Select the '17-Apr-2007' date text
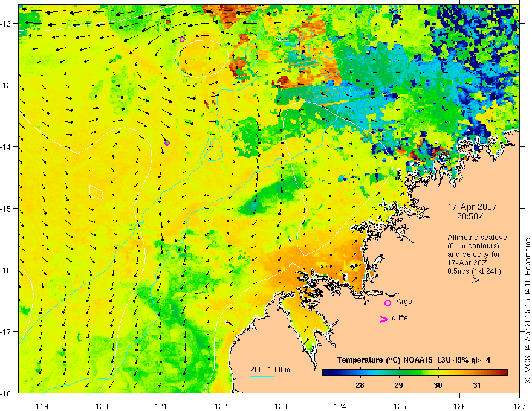 472,207
